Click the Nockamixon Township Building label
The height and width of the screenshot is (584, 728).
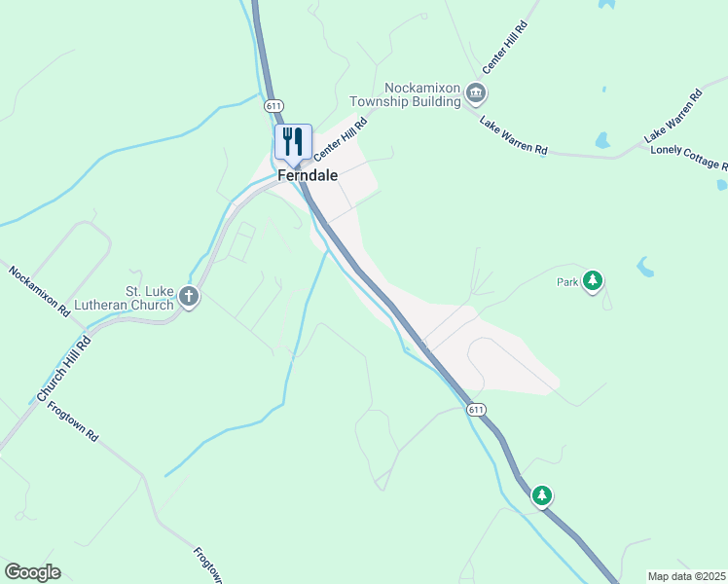tap(405, 94)
